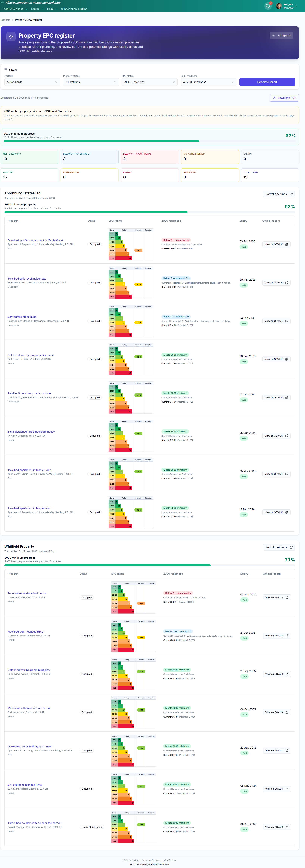Open Thornbury Estates Portfolio settings link
305x868 pixels.
279,194
